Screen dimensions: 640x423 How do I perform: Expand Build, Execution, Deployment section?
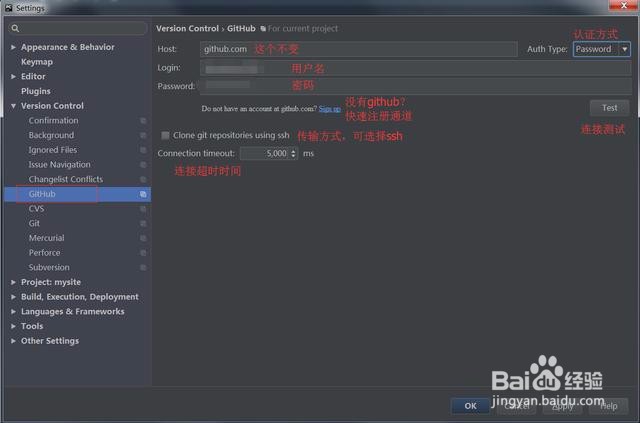[13, 297]
